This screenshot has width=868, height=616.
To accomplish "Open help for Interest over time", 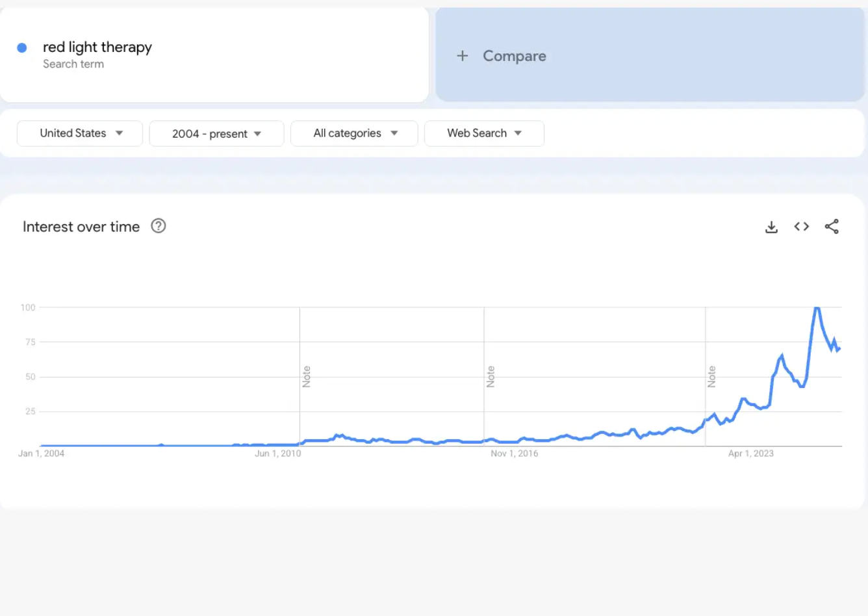I will pos(159,226).
